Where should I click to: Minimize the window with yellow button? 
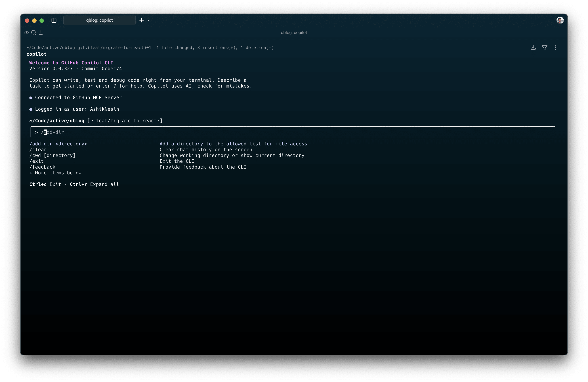(35, 20)
